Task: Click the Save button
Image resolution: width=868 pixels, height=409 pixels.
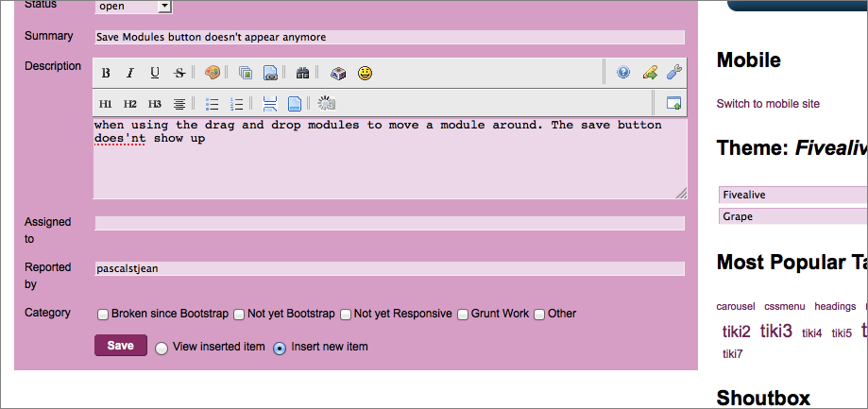Action: [121, 346]
